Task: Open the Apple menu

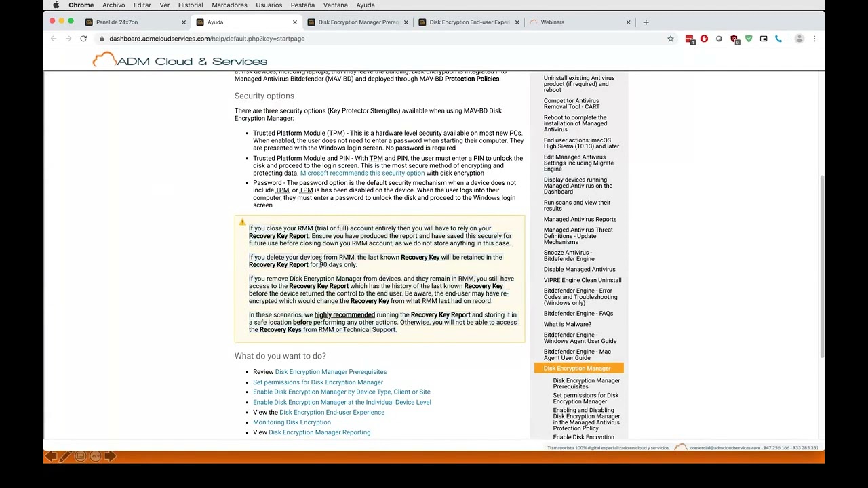Action: 56,5
